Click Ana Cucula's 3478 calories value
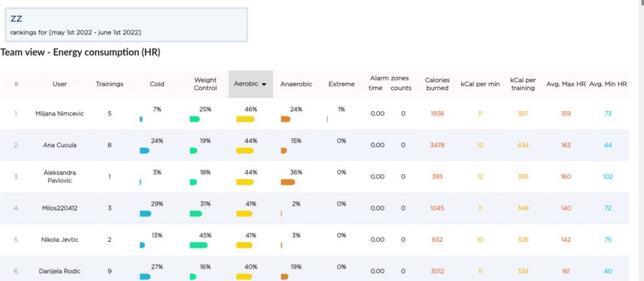The height and width of the screenshot is (281, 644). [x=437, y=145]
